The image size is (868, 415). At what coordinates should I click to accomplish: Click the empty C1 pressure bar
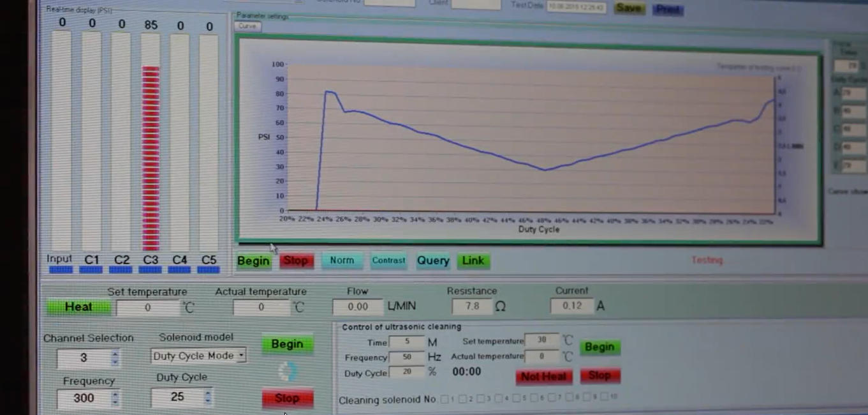tap(91, 140)
